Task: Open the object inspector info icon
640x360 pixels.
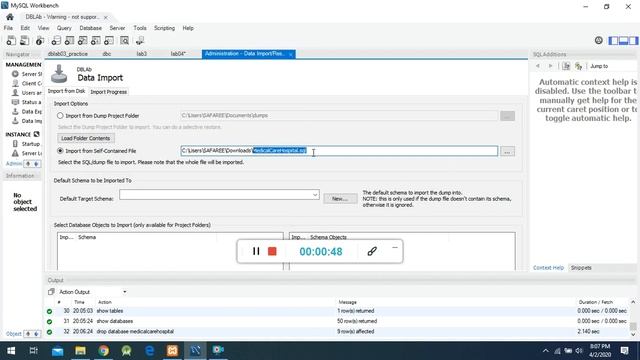Action: tap(40, 40)
